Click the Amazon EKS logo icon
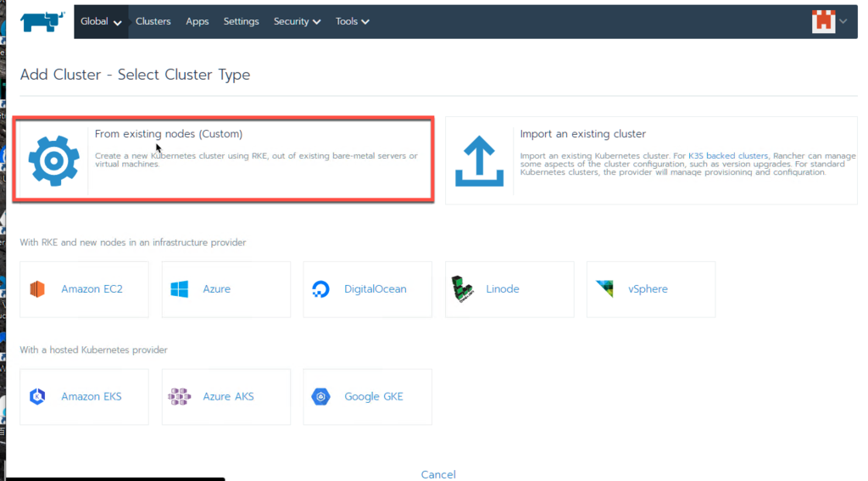This screenshot has width=868, height=481. point(37,397)
